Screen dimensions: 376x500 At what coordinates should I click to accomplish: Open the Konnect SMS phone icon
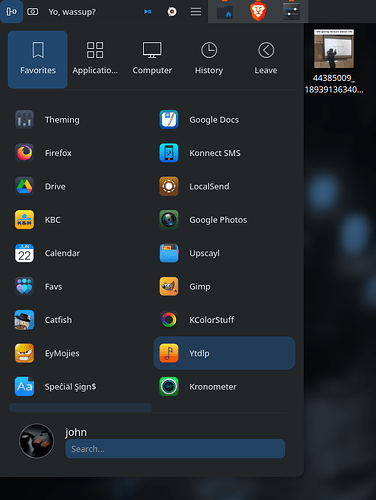pos(169,153)
